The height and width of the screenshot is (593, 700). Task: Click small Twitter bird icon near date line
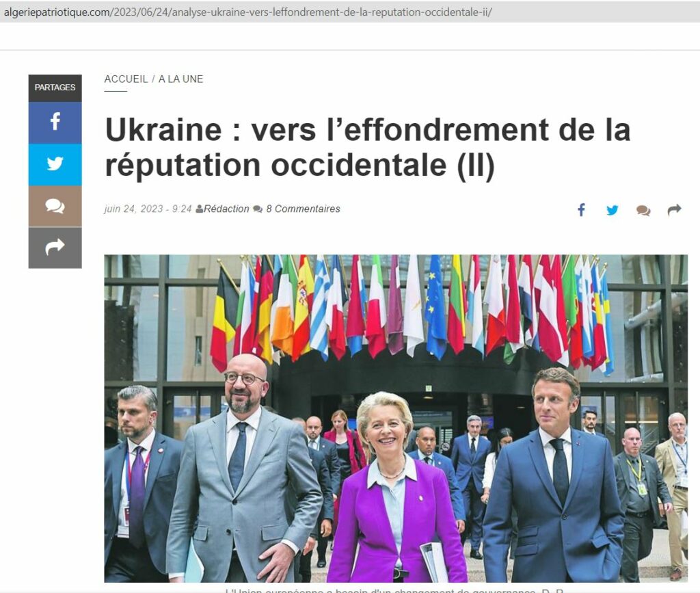pyautogui.click(x=612, y=210)
